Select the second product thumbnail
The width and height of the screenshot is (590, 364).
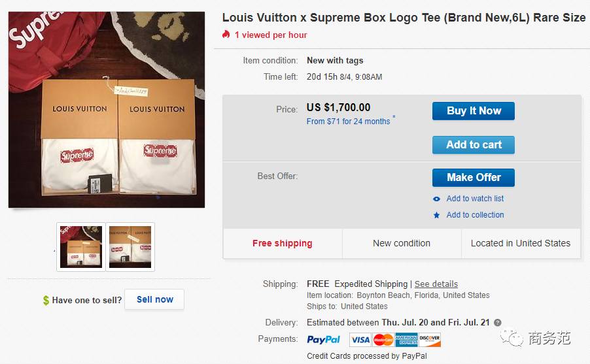click(131, 246)
